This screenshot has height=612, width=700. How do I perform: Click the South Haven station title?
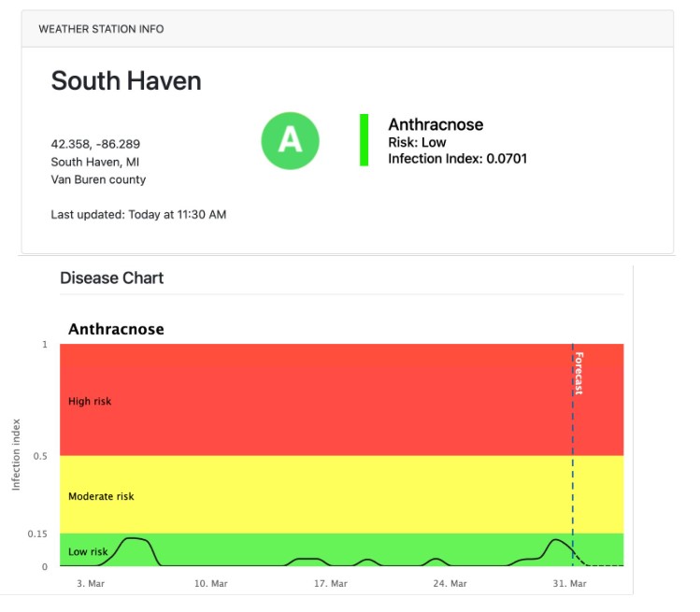point(126,81)
